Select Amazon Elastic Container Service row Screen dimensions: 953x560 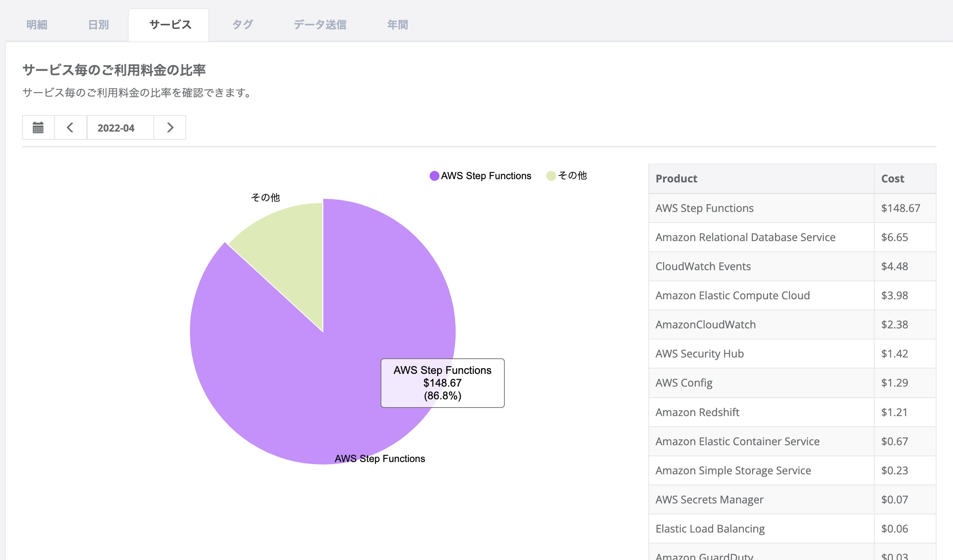[792, 442]
